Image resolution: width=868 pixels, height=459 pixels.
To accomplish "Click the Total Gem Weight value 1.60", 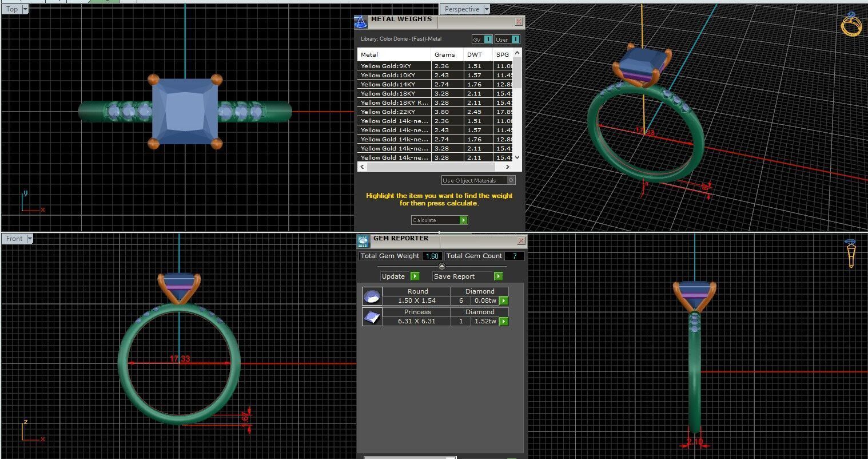I will coord(432,256).
